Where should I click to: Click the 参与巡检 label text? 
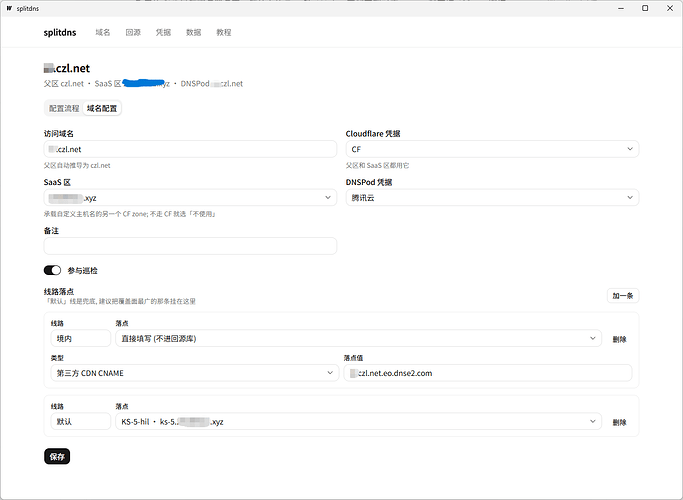click(82, 271)
